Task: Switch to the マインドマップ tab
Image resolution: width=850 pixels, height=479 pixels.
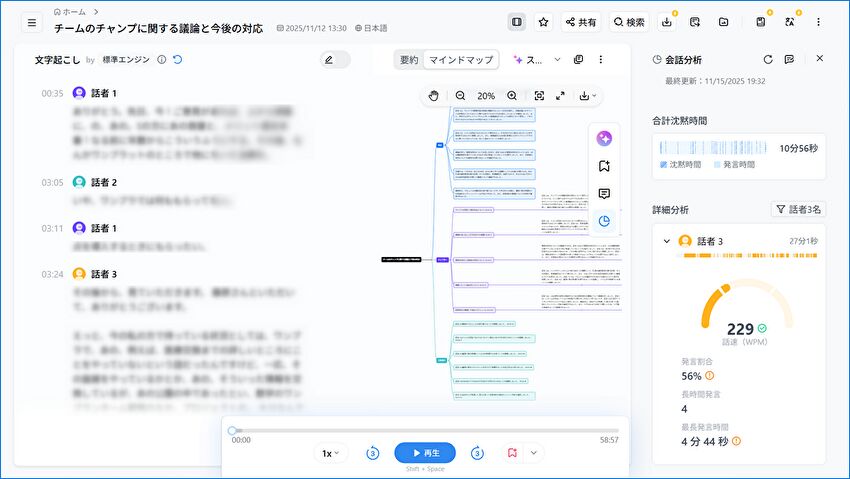Action: point(461,60)
